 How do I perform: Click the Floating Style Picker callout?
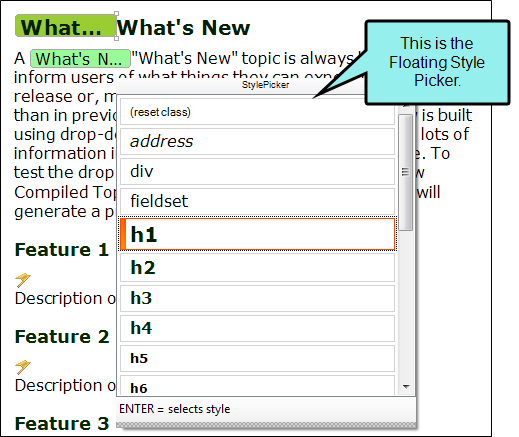click(x=437, y=62)
